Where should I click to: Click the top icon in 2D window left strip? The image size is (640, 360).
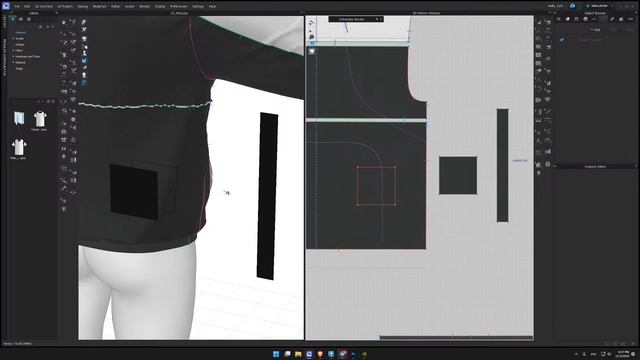point(312,22)
